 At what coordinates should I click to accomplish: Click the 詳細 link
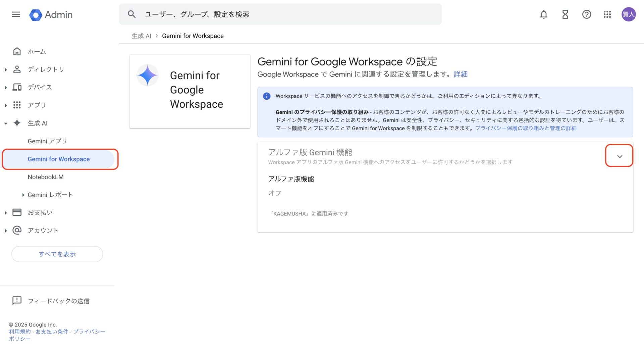tap(461, 74)
